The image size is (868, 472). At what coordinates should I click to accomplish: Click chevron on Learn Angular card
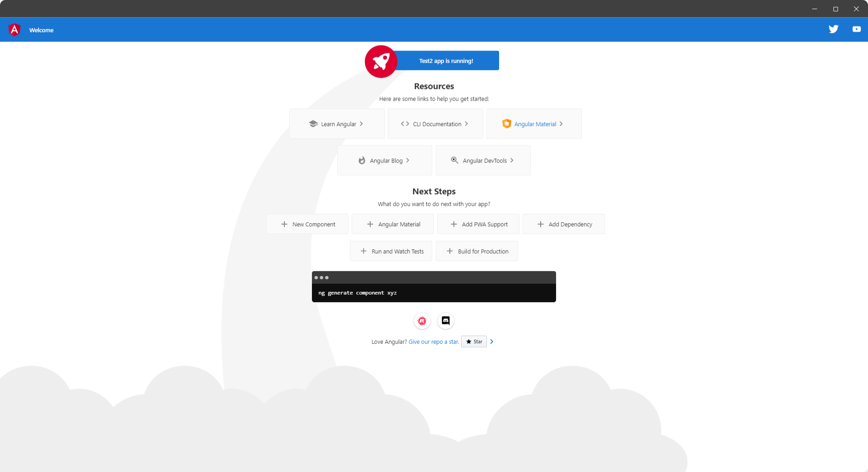(x=361, y=124)
